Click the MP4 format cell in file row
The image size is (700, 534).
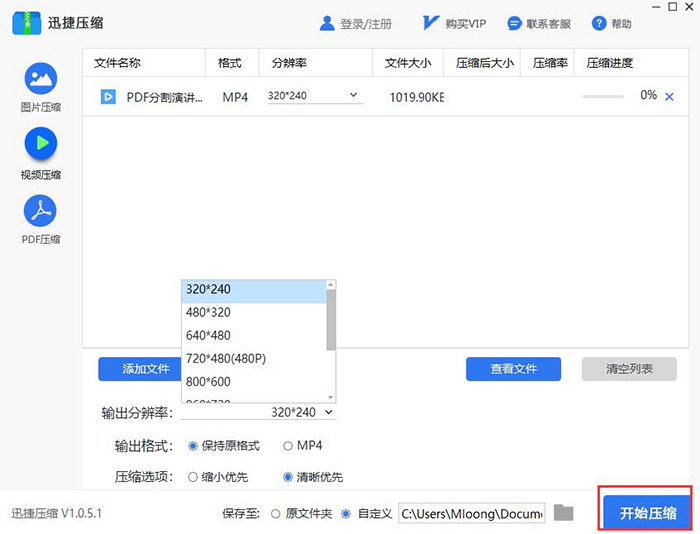pos(235,97)
